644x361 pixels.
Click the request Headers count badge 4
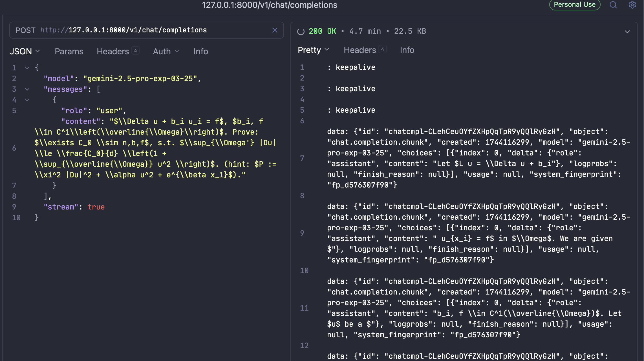coord(136,51)
